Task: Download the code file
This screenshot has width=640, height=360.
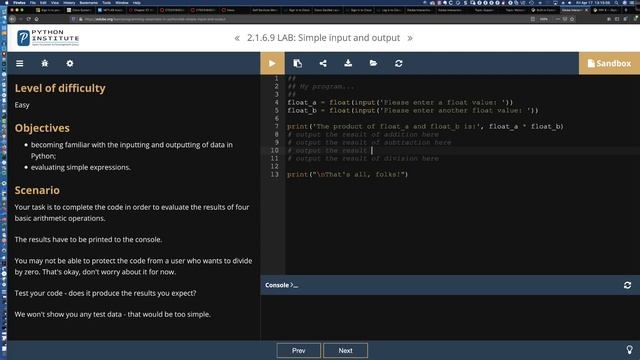Action: coord(348,63)
